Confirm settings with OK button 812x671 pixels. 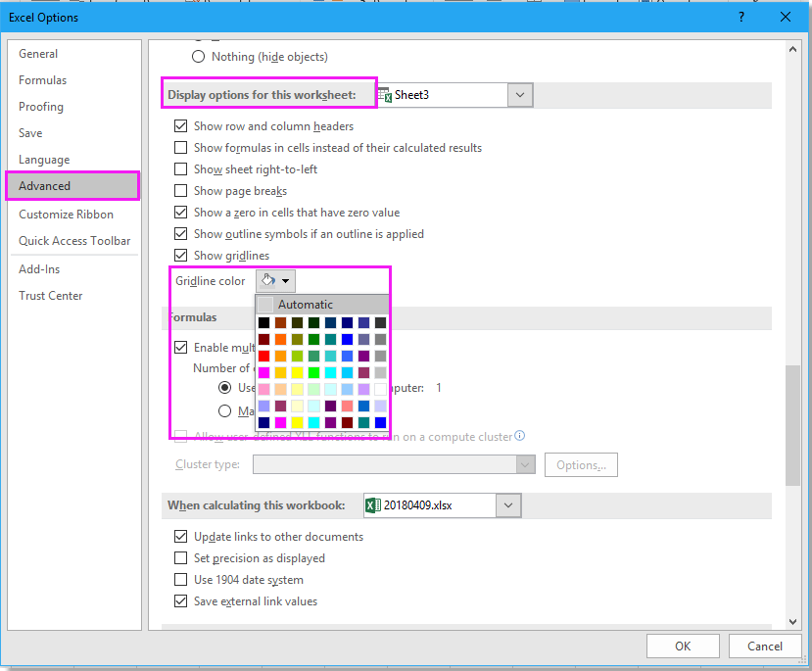pyautogui.click(x=683, y=646)
